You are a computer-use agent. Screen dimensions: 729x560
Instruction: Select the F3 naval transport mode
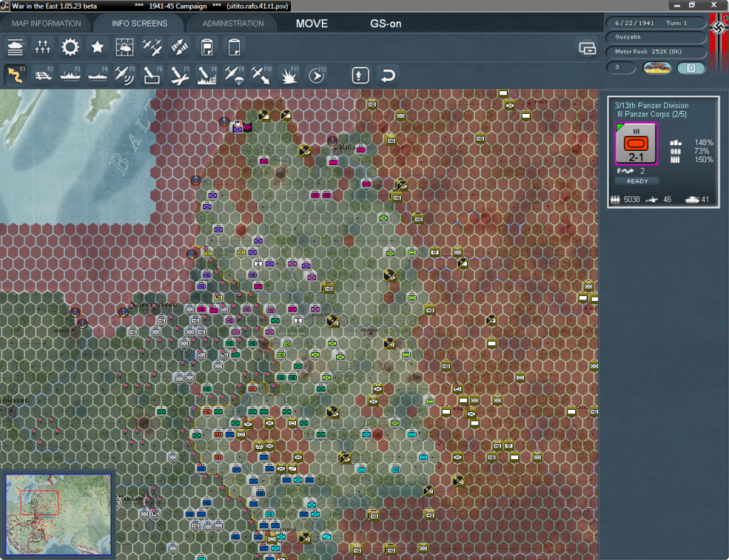coord(70,75)
